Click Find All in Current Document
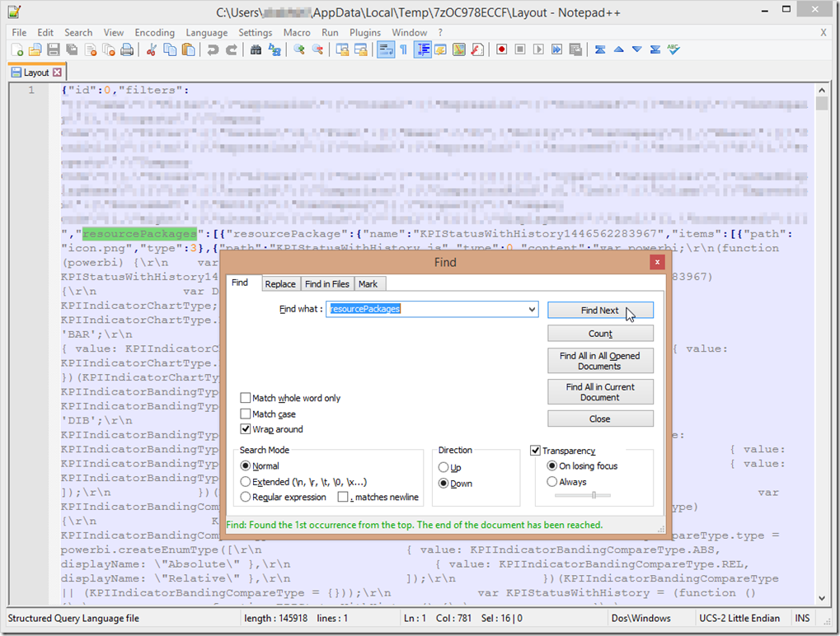This screenshot has height=636, width=840. click(600, 392)
